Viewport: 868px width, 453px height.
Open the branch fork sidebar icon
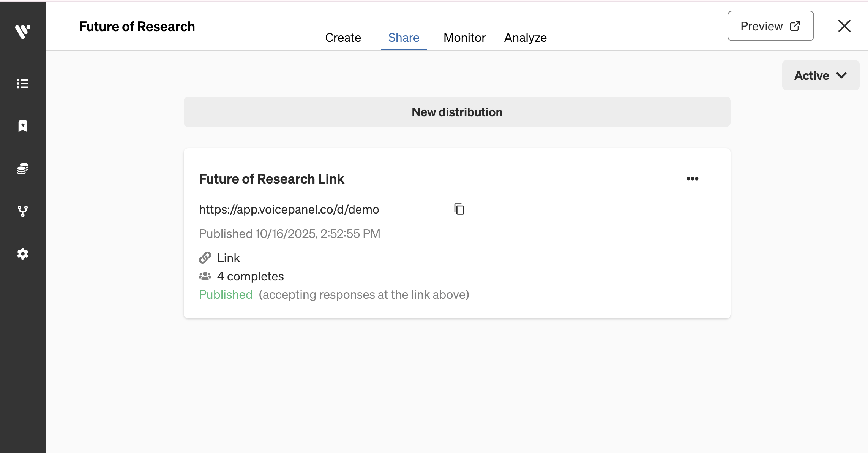click(23, 211)
